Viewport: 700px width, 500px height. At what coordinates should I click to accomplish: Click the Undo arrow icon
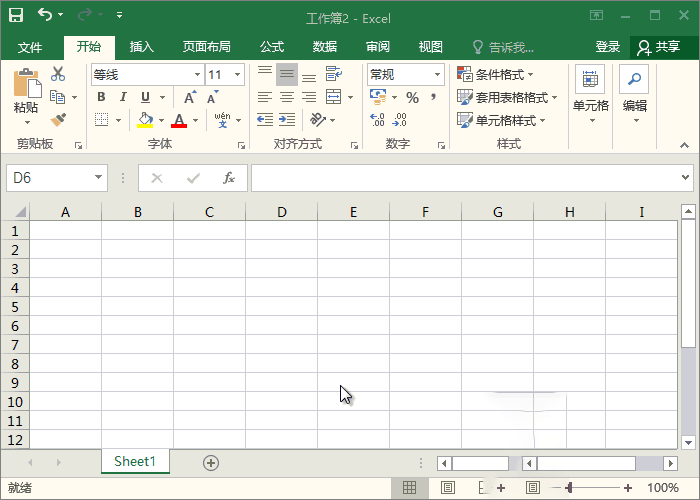click(45, 14)
